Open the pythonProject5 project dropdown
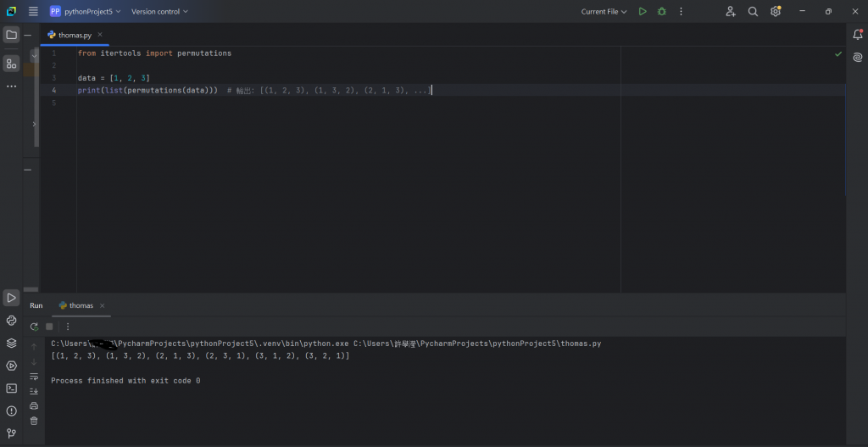The height and width of the screenshot is (447, 868). point(86,11)
